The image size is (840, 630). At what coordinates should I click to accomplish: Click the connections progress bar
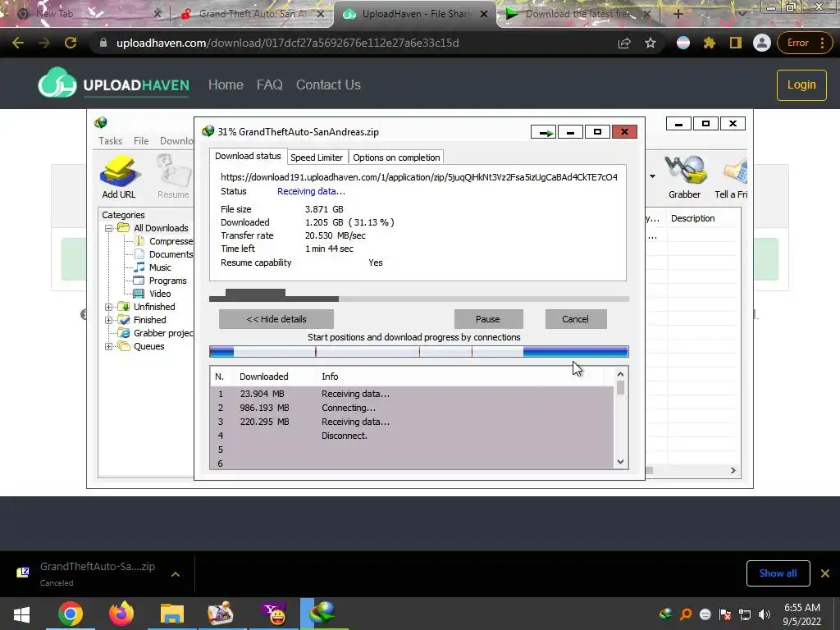[419, 352]
